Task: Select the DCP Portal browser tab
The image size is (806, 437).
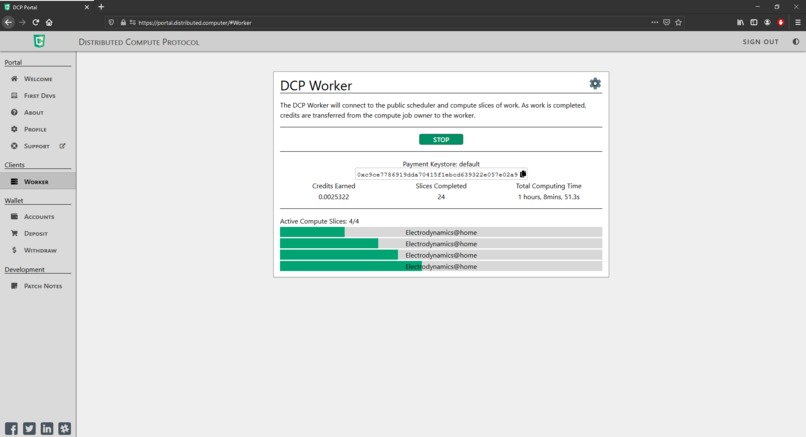Action: pos(46,7)
